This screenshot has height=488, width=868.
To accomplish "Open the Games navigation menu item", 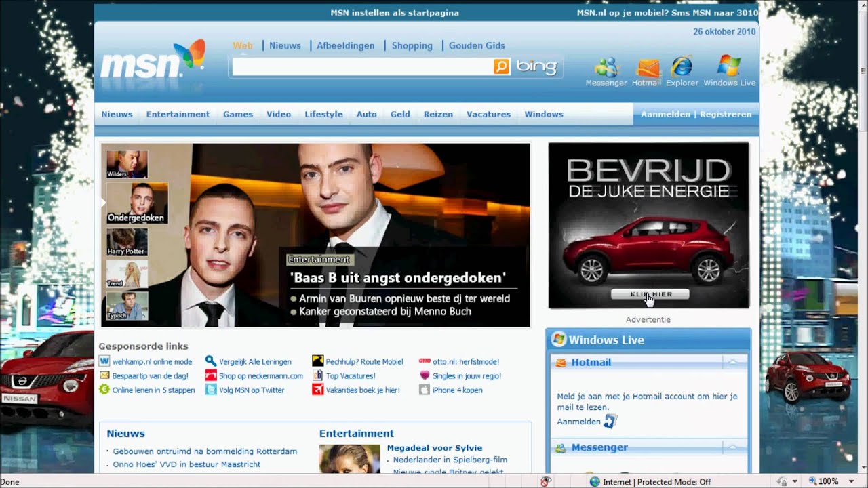I will 238,114.
